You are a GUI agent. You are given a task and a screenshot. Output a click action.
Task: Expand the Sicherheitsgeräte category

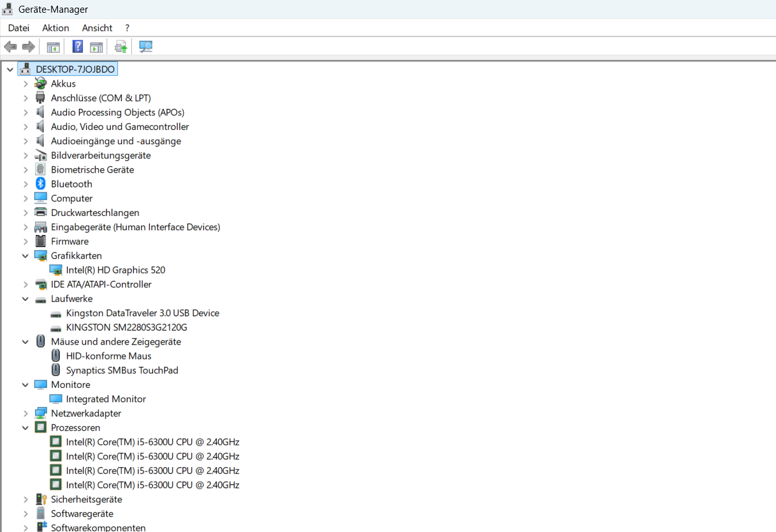click(x=26, y=499)
